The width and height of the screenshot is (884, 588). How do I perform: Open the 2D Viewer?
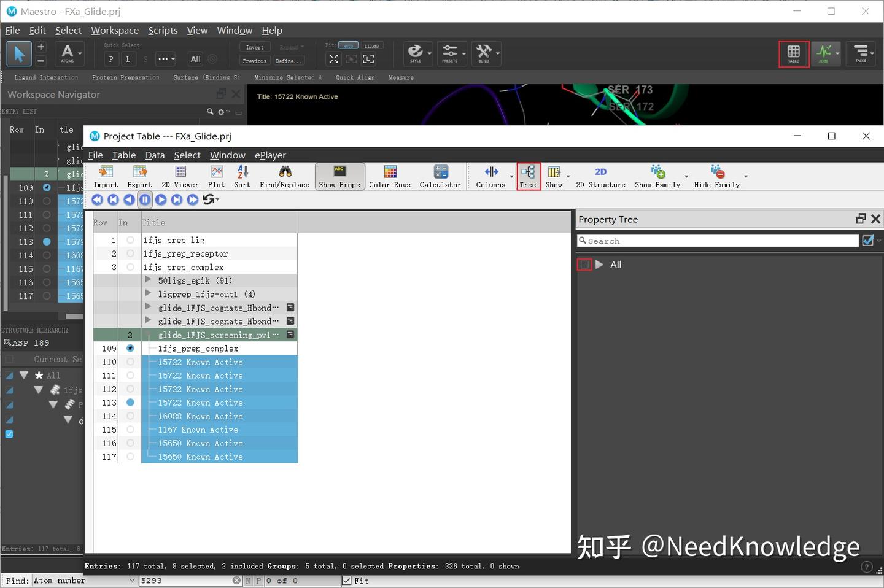tap(180, 176)
